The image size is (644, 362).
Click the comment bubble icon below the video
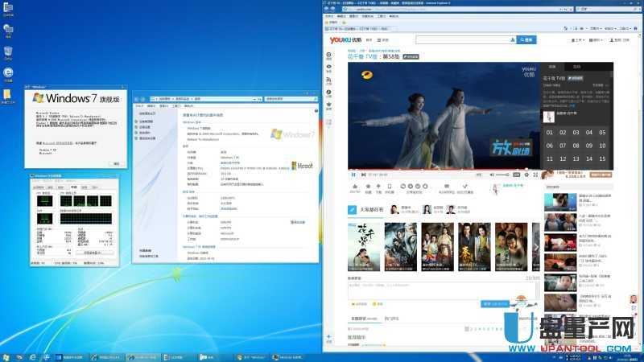click(447, 187)
